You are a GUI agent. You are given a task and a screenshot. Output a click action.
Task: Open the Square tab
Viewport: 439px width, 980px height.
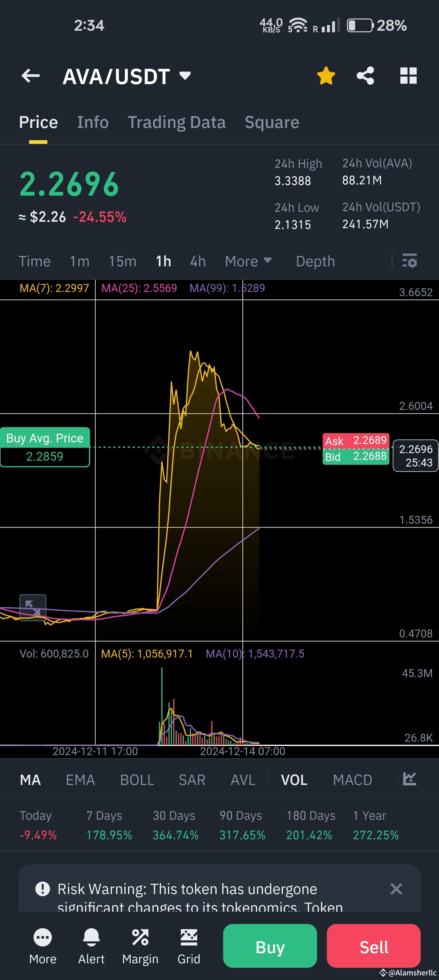click(272, 122)
